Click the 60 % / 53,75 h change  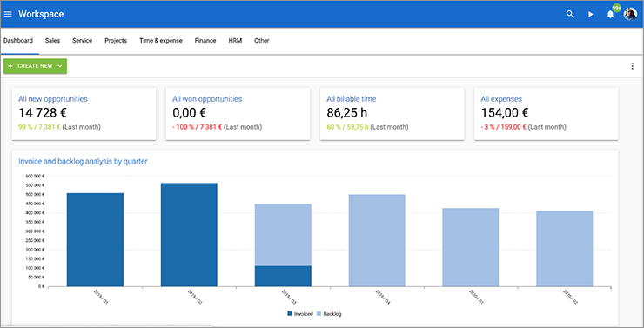347,127
